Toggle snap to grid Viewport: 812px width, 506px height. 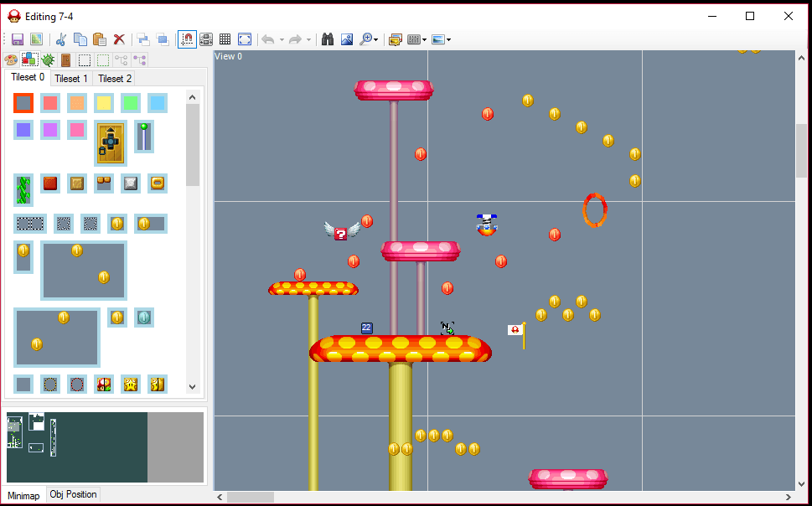(186, 39)
